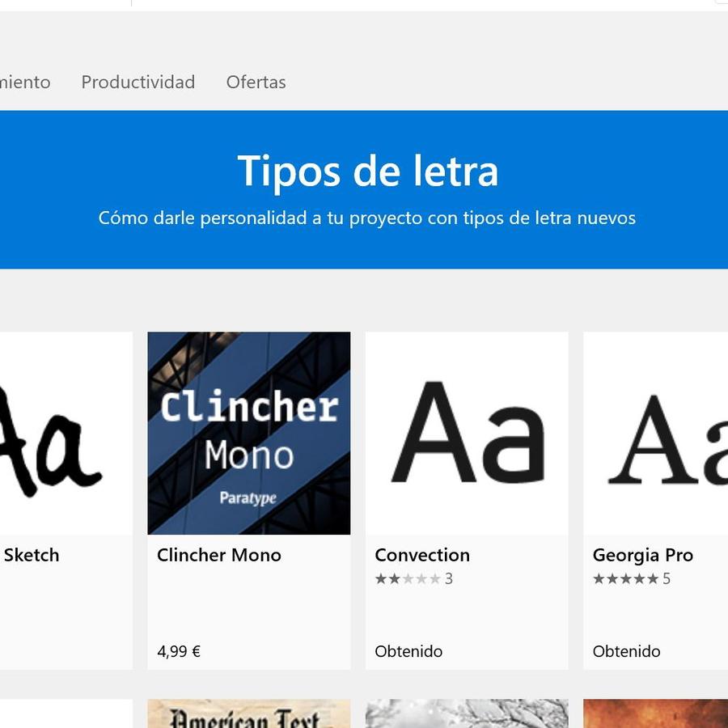Open the orange fiery font thumbnail

(655, 714)
